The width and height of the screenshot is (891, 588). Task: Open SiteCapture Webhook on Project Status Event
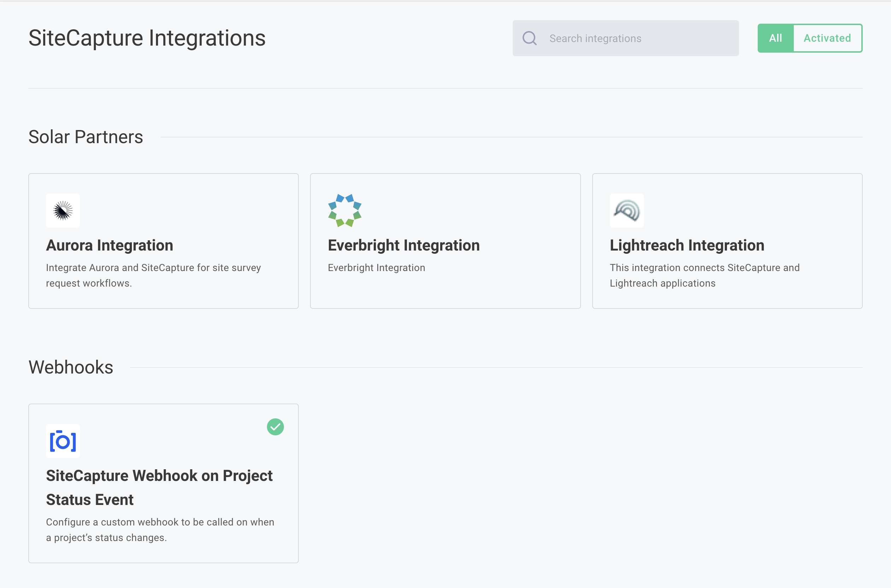coord(159,488)
